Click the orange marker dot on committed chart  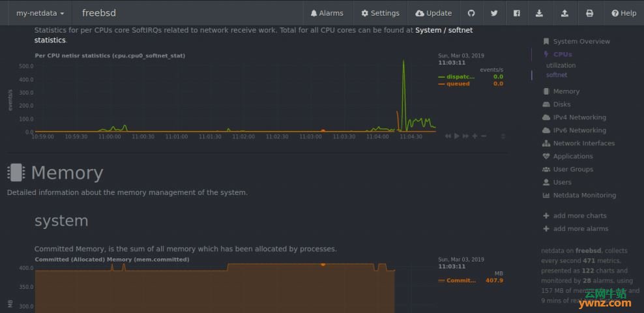[323, 265]
